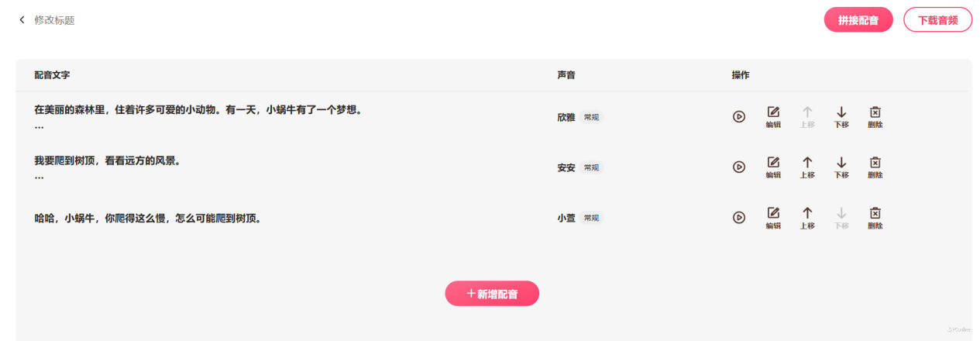
Task: Move the first row down
Action: [841, 117]
